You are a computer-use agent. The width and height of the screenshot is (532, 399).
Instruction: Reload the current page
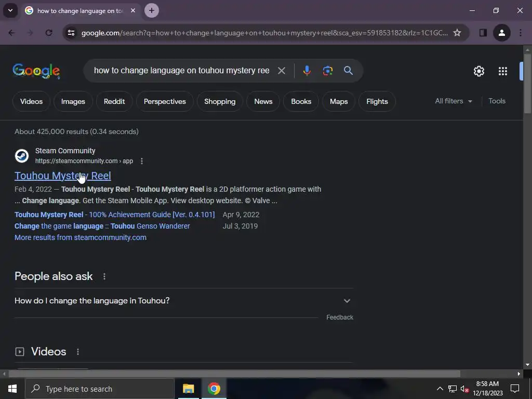click(x=49, y=33)
